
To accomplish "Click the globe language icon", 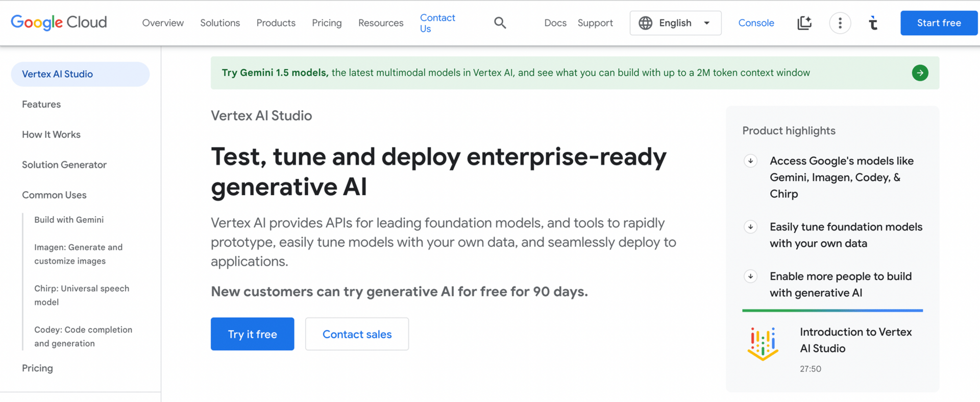I will 646,23.
